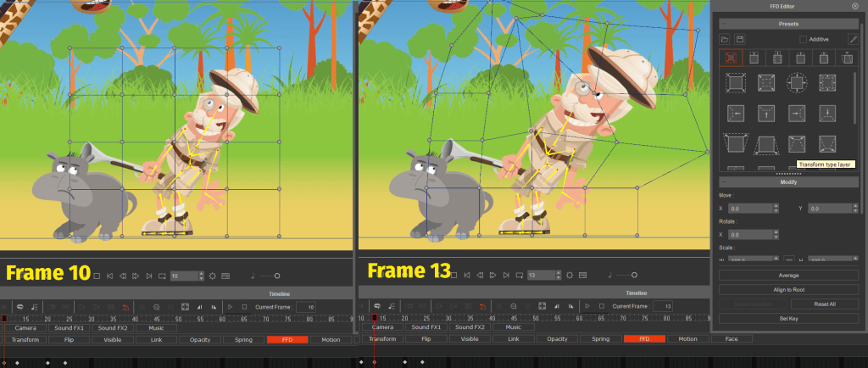Image resolution: width=868 pixels, height=368 pixels.
Task: Pick the down-arrow squeeze preset
Action: point(827,114)
